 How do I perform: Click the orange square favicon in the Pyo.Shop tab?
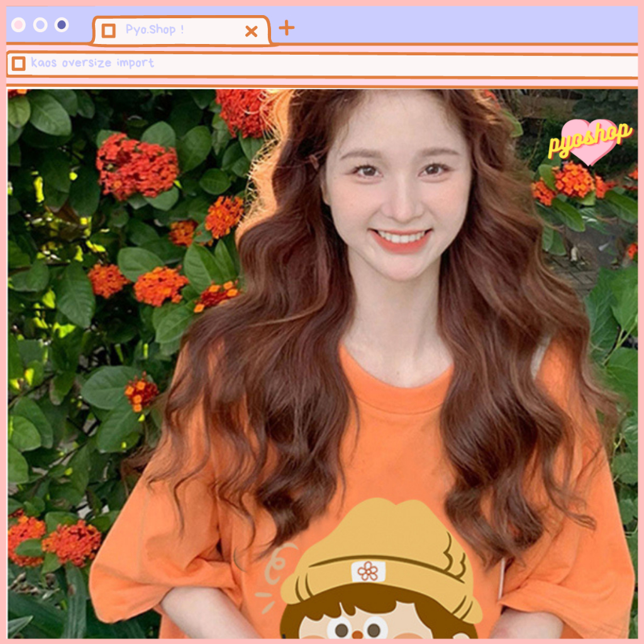click(x=109, y=30)
